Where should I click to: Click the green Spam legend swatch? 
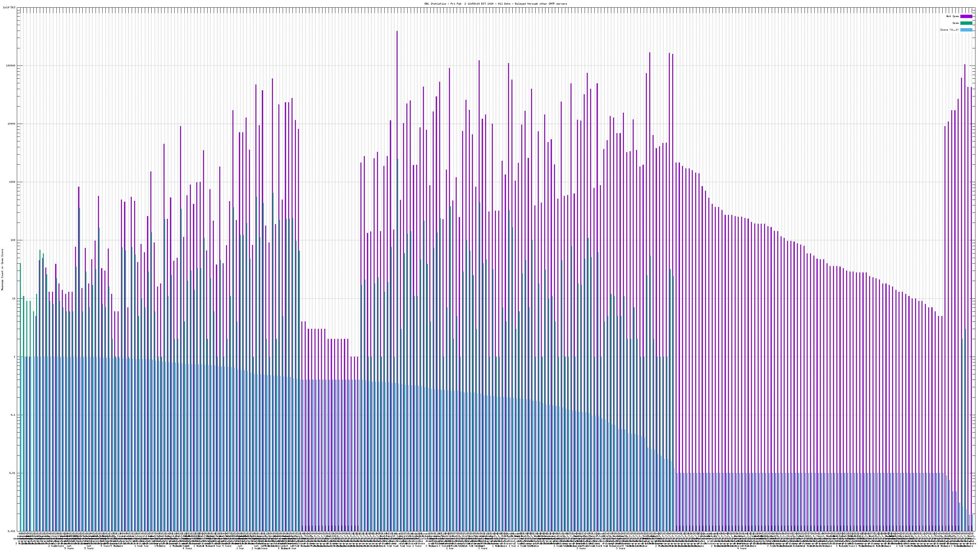966,23
